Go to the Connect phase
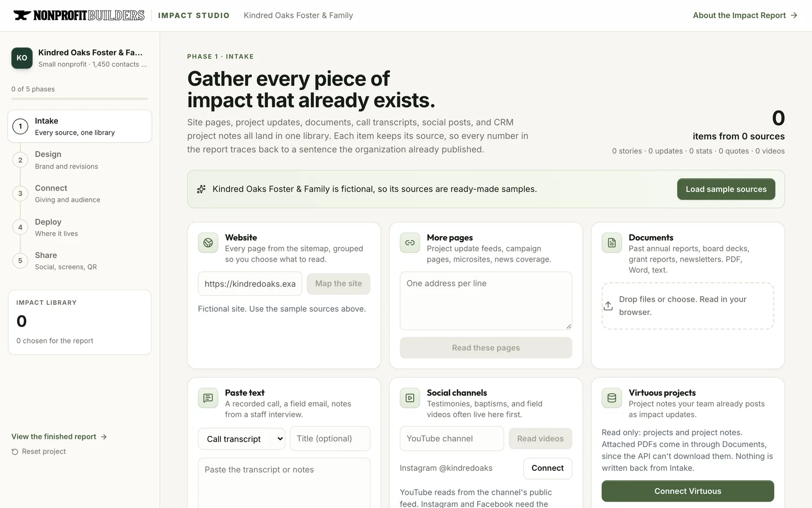The image size is (812, 508). click(x=80, y=194)
